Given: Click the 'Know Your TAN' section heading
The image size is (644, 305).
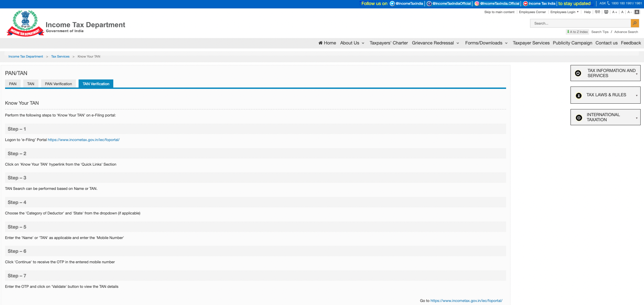Looking at the screenshot, I should (22, 103).
